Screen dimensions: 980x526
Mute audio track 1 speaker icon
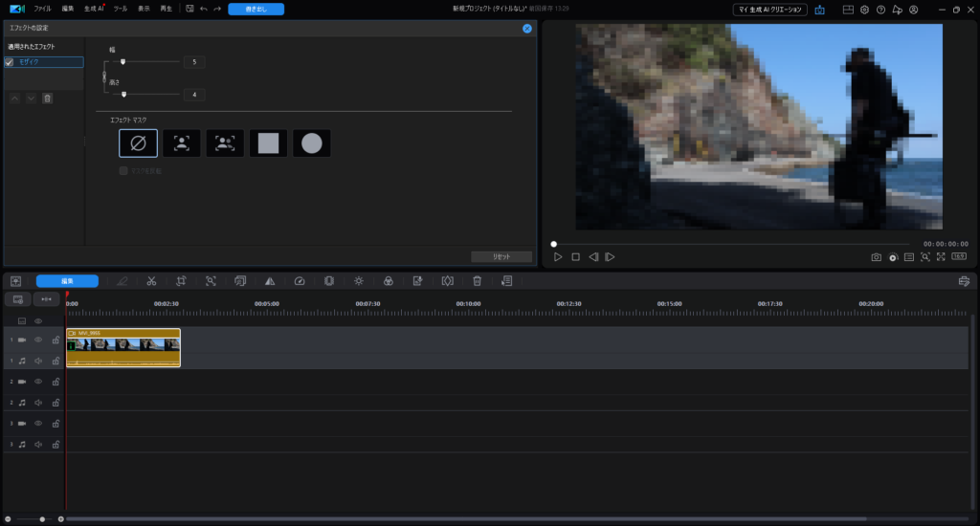click(x=39, y=361)
